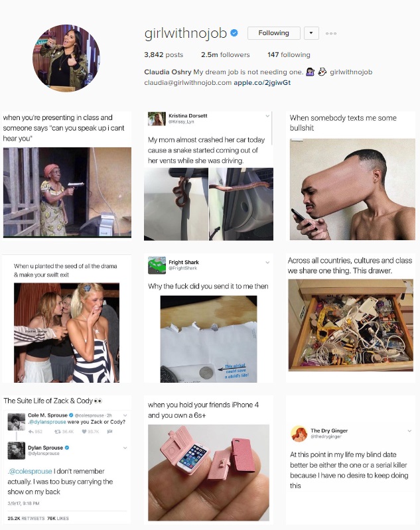Screen dimensions: 420x530
Task: Open the three-dots options menu
Action: 330,33
